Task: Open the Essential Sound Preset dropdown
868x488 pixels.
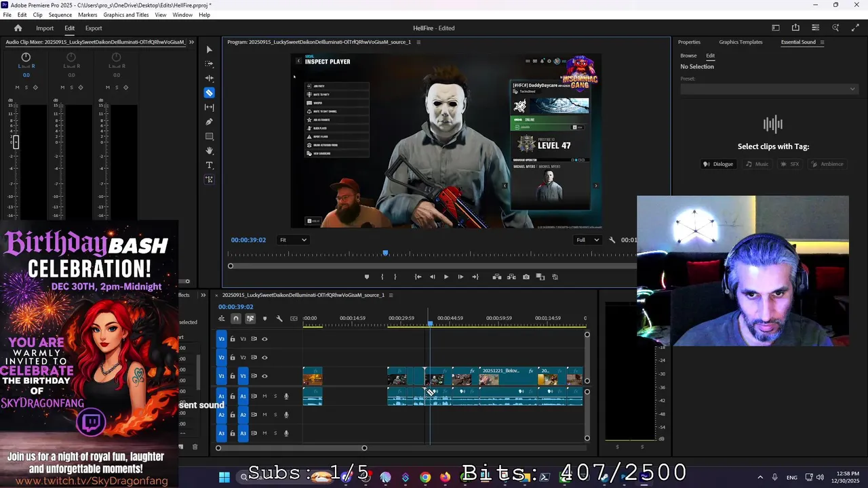Action: 768,89
